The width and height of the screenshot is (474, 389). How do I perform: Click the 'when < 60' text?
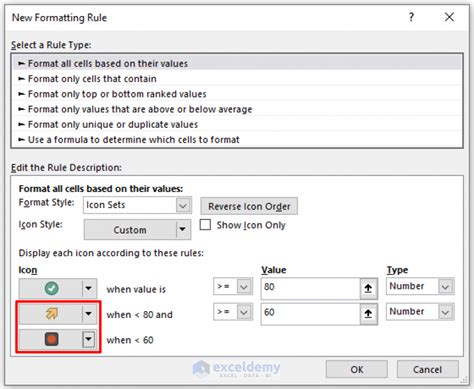[130, 340]
